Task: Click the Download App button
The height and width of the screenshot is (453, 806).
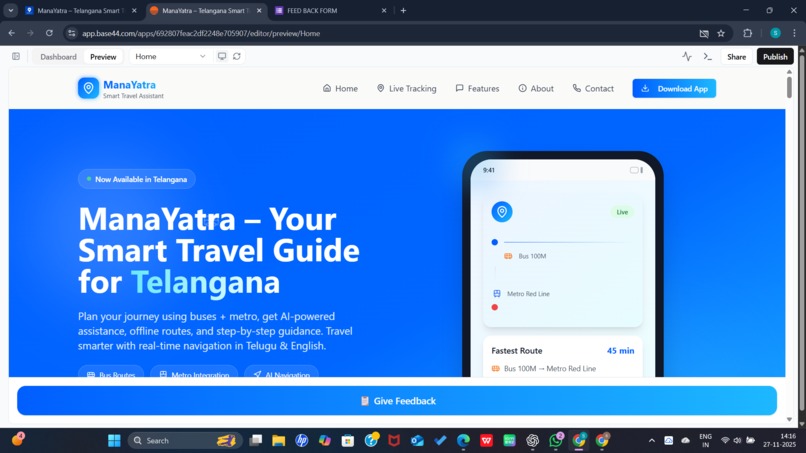Action: (674, 88)
